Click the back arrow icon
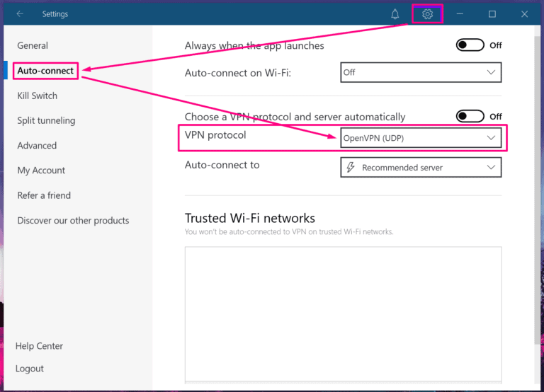This screenshot has width=544, height=392. coord(20,13)
